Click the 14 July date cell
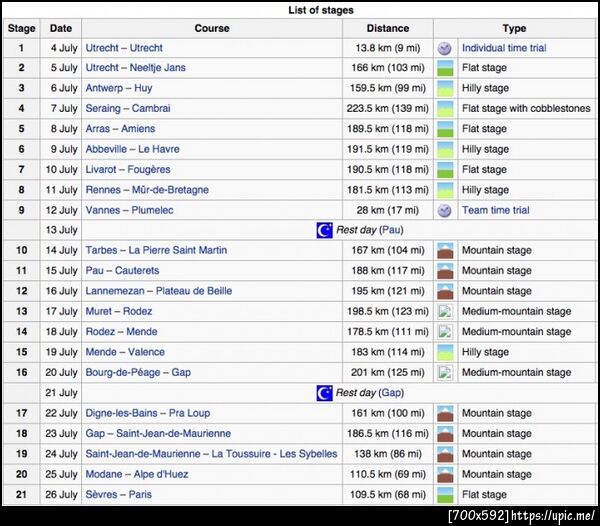 (x=61, y=250)
